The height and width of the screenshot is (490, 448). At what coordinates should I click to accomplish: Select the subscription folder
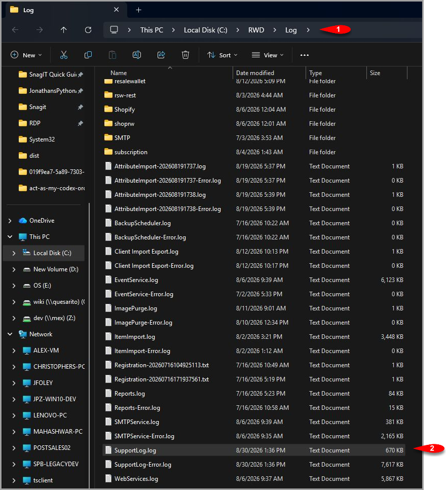131,152
